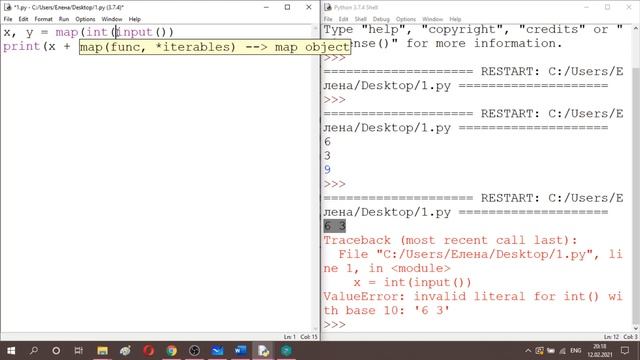This screenshot has height=360, width=640.
Task: Open File menu in Python Shell window
Action: (x=328, y=19)
